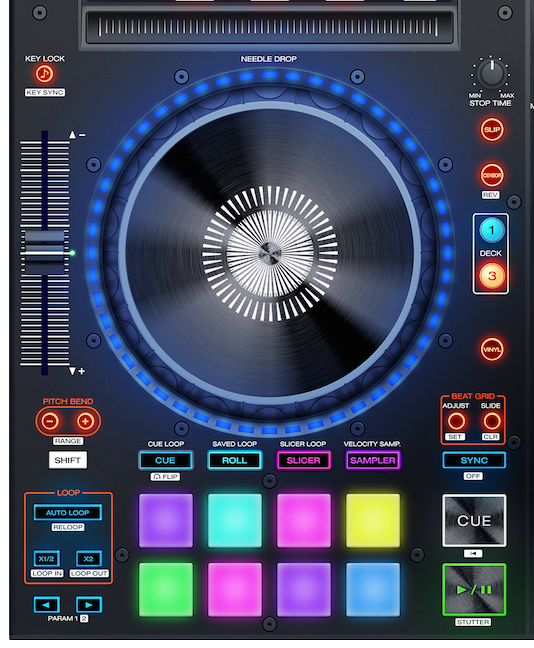Activate the CENSOR button
Screen dimensions: 534x648
tap(492, 175)
